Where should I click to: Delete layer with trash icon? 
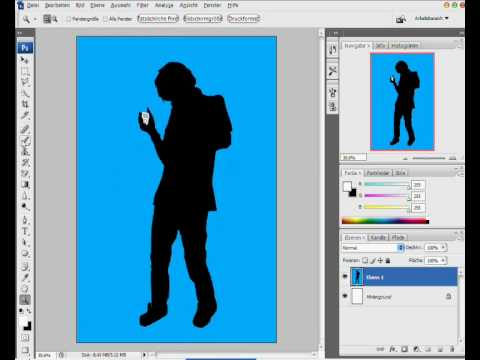(x=452, y=349)
